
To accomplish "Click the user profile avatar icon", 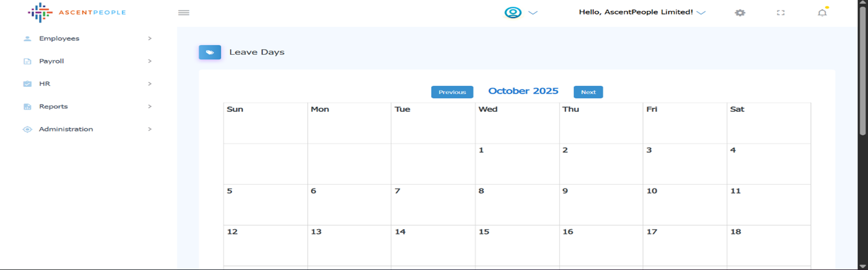I will pyautogui.click(x=513, y=13).
